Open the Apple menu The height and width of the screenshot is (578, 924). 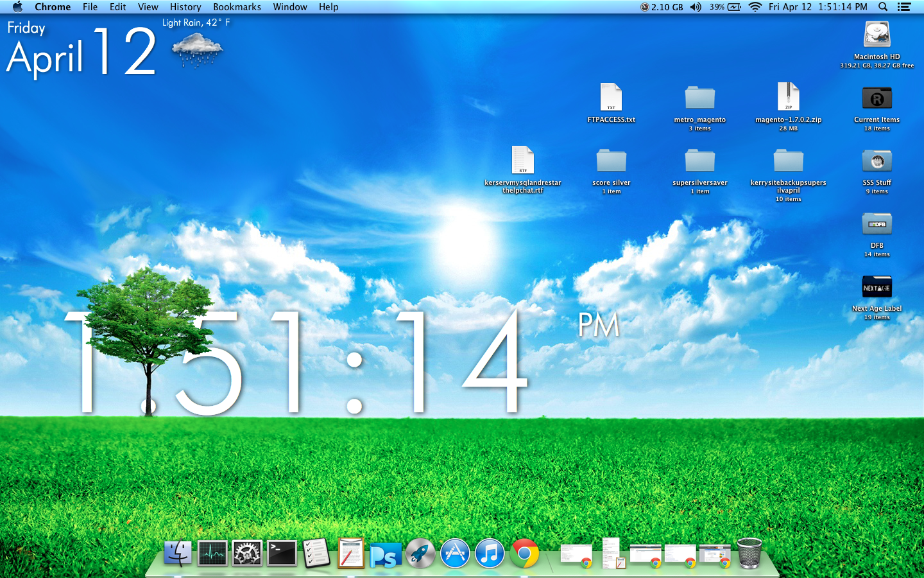point(17,7)
